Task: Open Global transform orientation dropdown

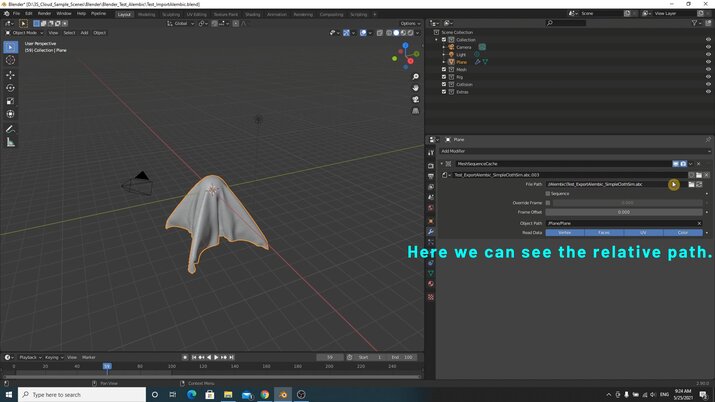Action: coord(181,23)
